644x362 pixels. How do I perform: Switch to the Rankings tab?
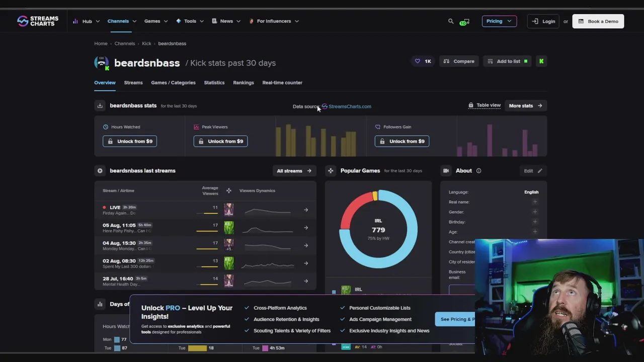244,82
